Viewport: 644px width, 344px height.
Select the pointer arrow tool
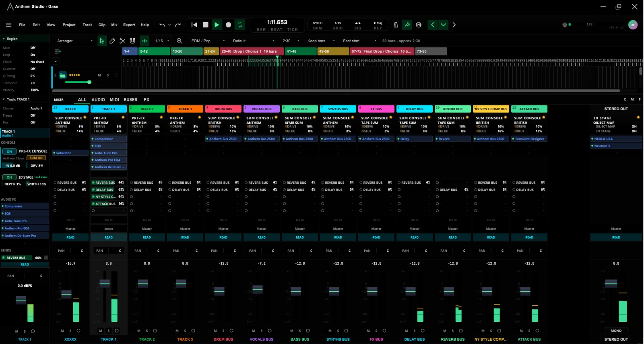pos(102,41)
